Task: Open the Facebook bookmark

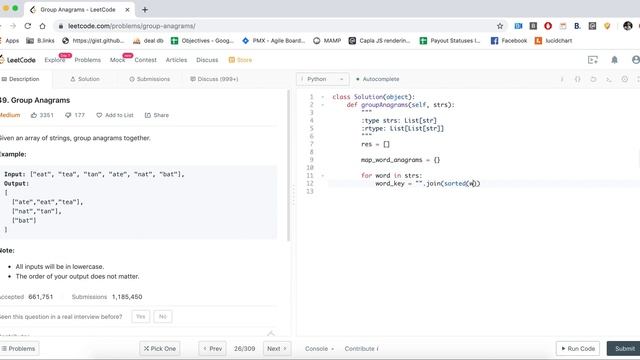Action: [509, 41]
